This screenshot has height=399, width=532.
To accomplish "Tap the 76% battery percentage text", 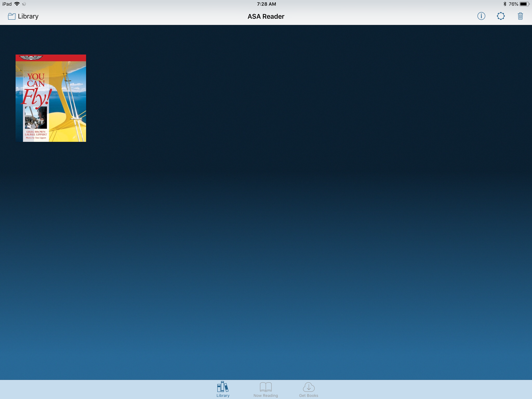I will [x=513, y=4].
